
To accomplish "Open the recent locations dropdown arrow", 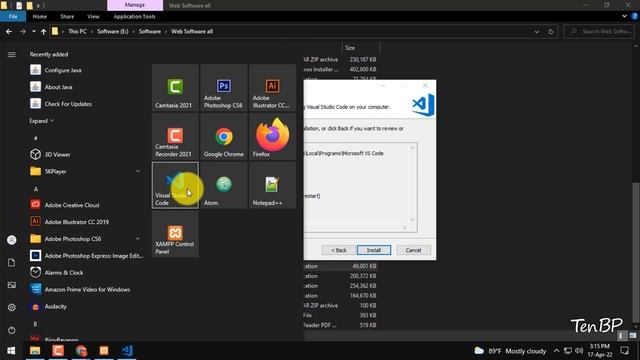I will click(x=33, y=31).
